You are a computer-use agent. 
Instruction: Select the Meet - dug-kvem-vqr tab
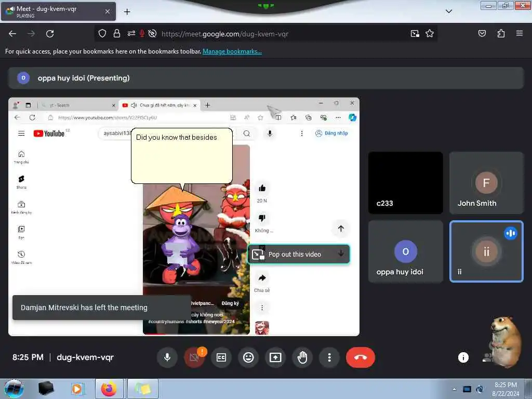[58, 11]
